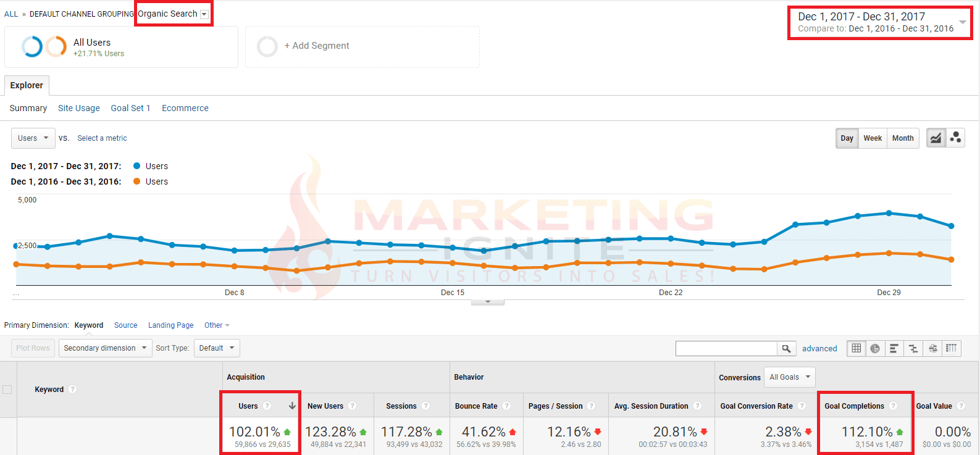This screenshot has height=455, width=980.
Task: Click inside the table search field
Action: 726,348
